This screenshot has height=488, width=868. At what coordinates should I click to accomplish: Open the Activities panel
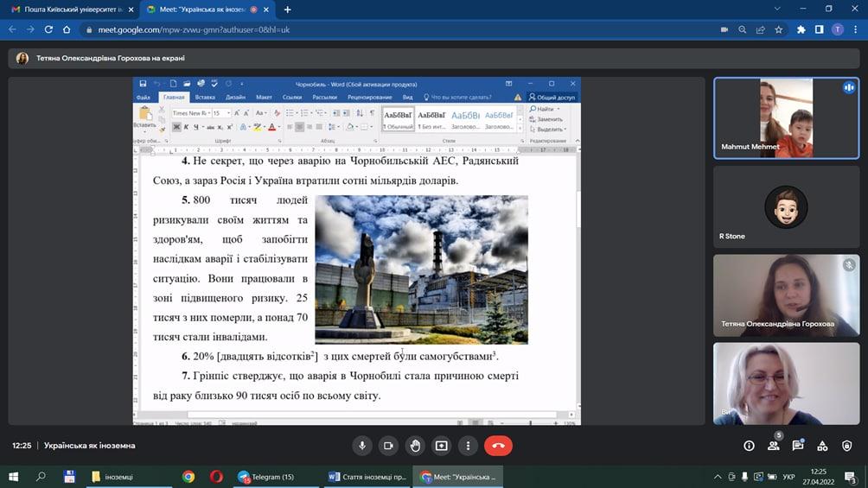[x=823, y=446]
